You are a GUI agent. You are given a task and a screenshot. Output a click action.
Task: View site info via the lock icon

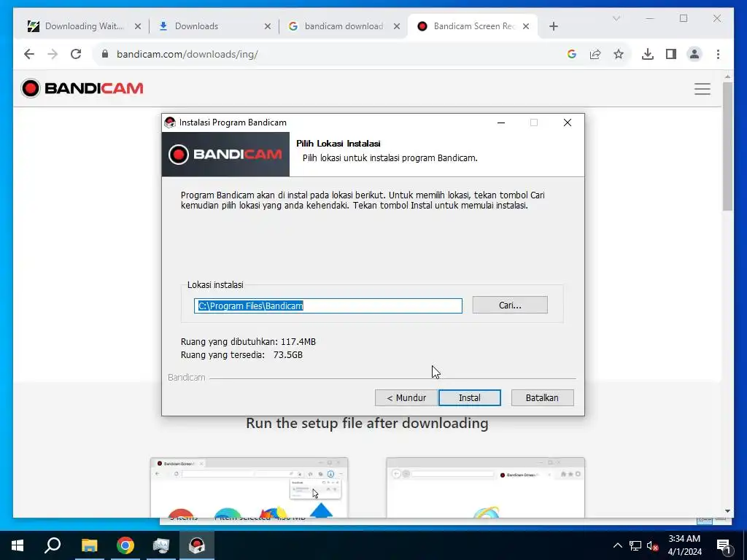point(105,54)
